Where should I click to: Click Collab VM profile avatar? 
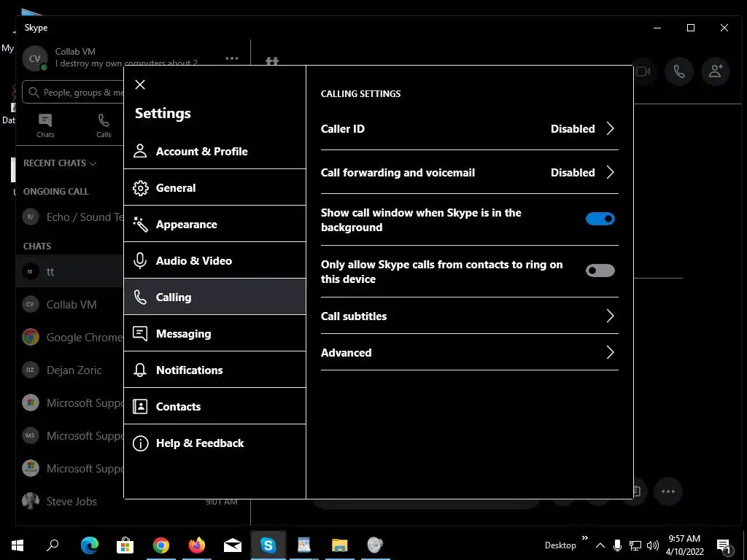35,58
